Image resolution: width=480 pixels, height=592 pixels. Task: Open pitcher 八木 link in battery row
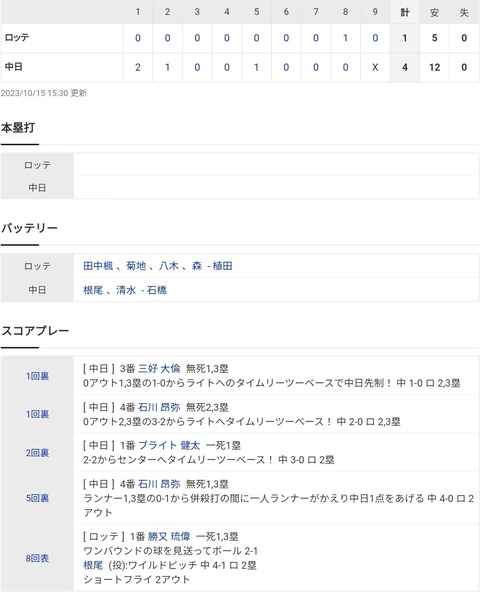169,266
